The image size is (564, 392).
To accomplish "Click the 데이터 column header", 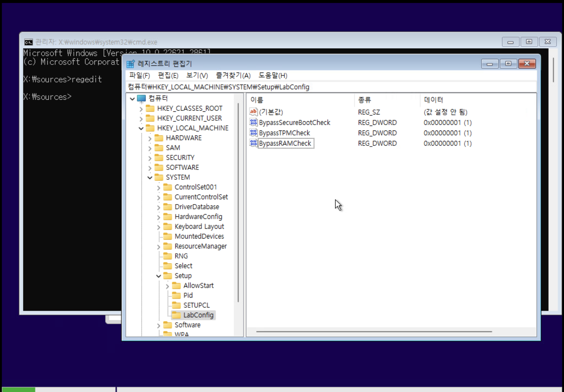I will (x=433, y=100).
